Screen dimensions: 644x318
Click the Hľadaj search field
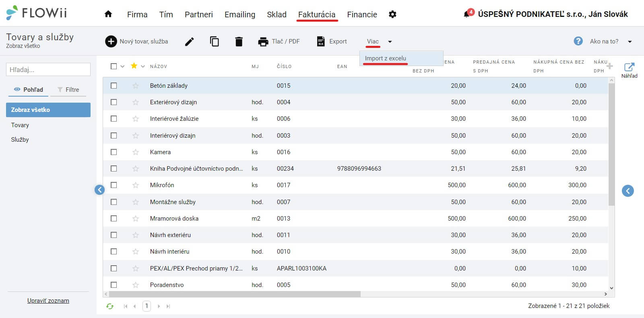pyautogui.click(x=48, y=69)
